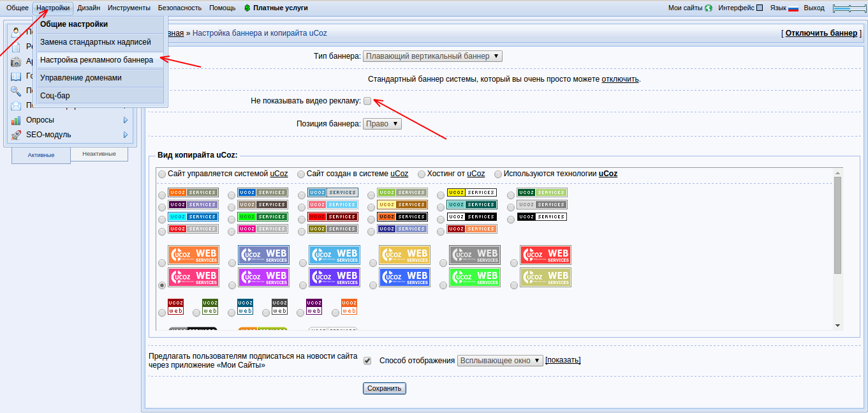Click the envelope mail icon in sidebar
Viewport: 868px width, 413px height.
16,105
